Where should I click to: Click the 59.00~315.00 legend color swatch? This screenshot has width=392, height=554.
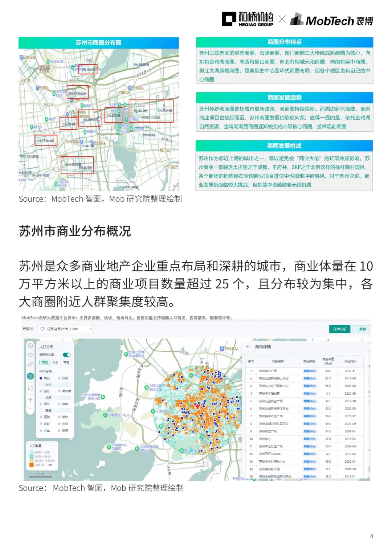tap(32, 461)
